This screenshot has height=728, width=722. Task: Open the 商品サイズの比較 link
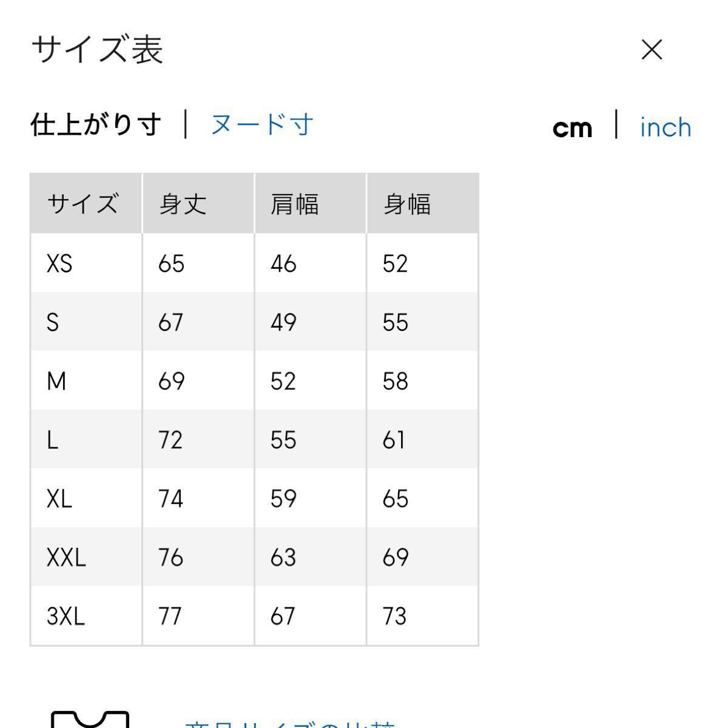pos(290,724)
